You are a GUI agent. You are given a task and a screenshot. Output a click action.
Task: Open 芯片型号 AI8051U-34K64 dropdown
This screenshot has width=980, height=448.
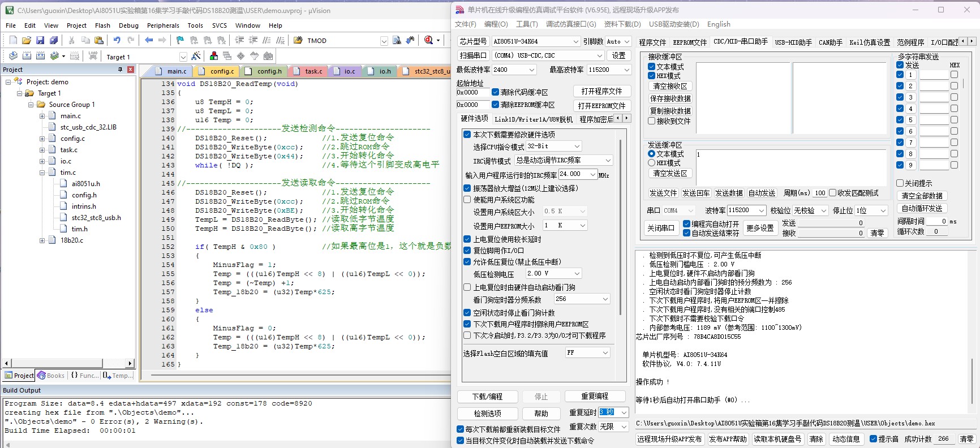535,41
